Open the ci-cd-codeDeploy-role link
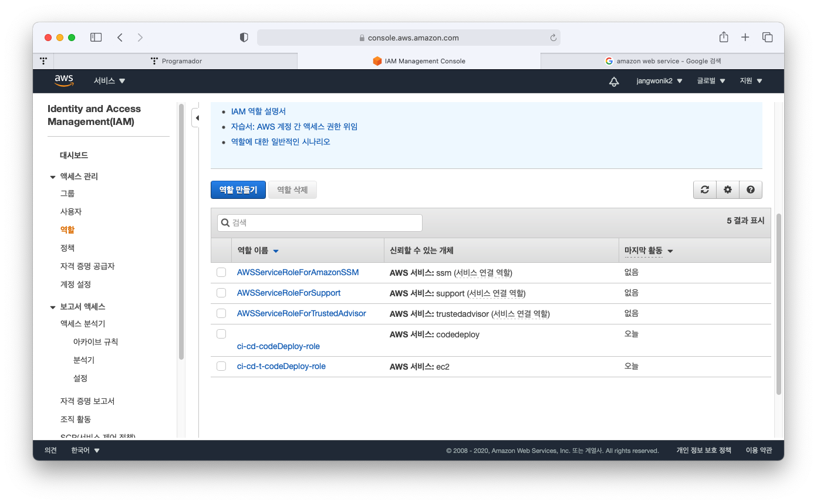The width and height of the screenshot is (817, 504). point(278,346)
